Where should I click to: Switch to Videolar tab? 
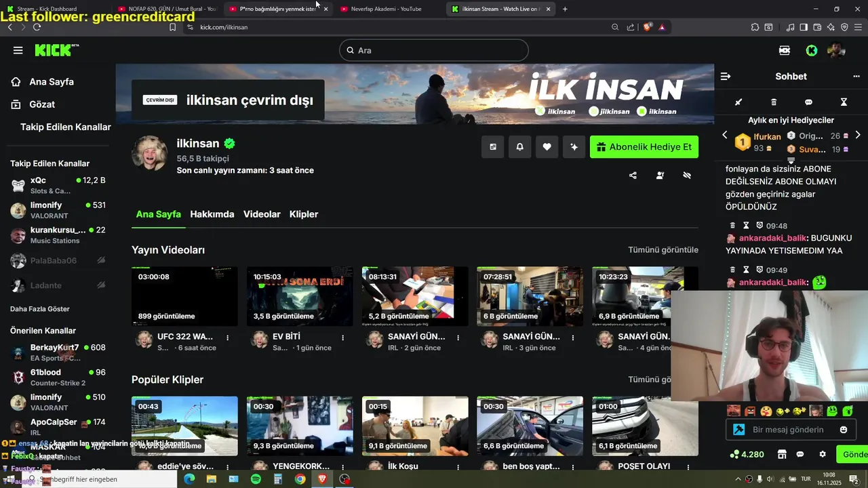(262, 214)
